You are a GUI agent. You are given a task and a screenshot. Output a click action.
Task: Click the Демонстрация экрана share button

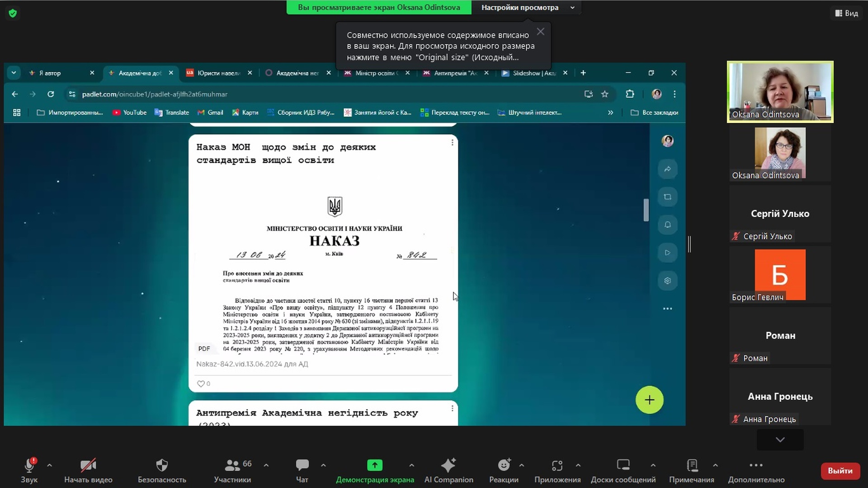[x=375, y=470]
